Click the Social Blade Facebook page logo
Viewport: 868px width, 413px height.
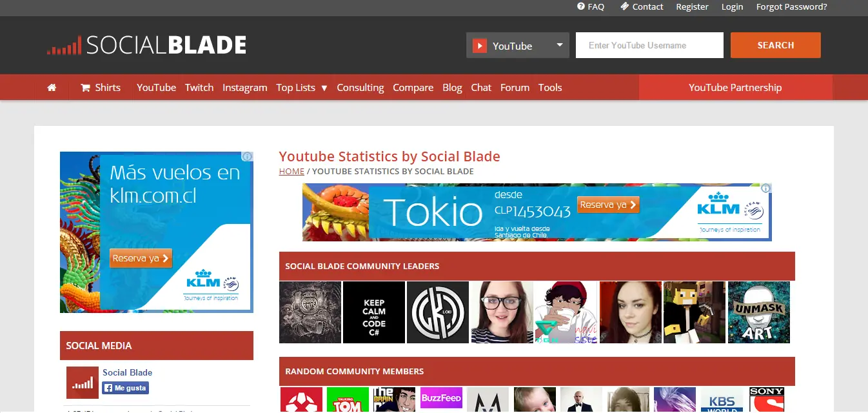(x=83, y=383)
